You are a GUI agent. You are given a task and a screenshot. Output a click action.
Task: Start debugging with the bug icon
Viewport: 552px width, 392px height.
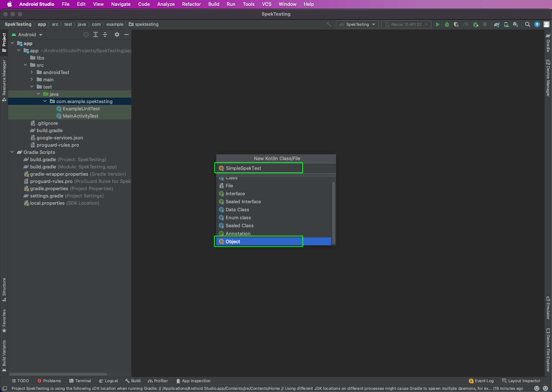coord(447,24)
